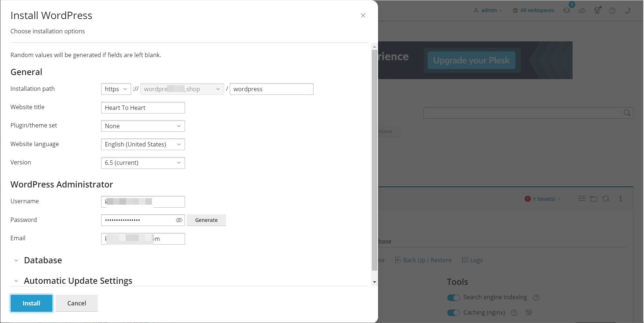This screenshot has height=323, width=644.
Task: Click Upgrade your Plesk banner button
Action: [x=471, y=60]
